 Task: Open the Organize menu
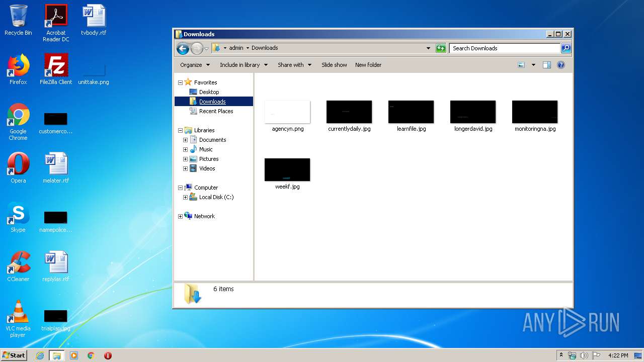(194, 65)
